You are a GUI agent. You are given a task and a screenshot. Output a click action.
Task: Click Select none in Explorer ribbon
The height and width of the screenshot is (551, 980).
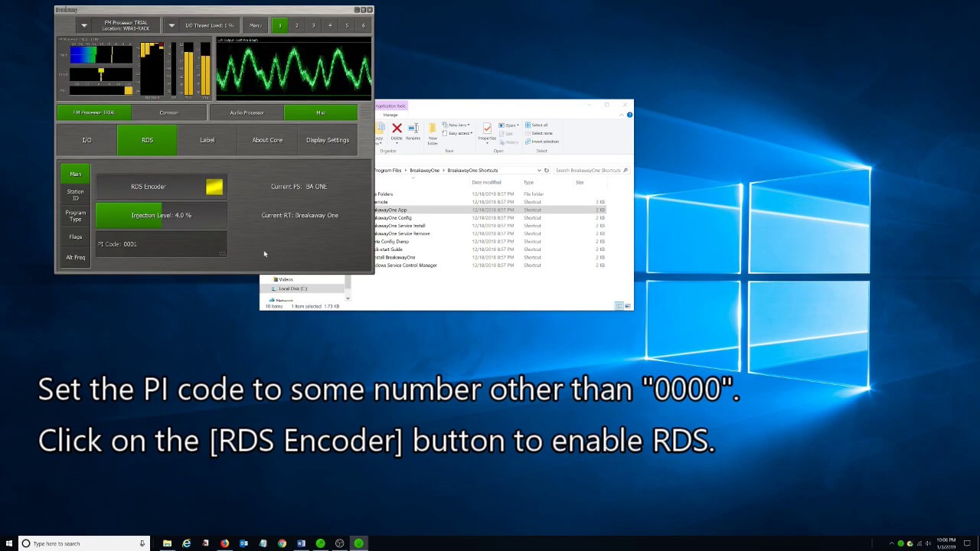(x=538, y=133)
